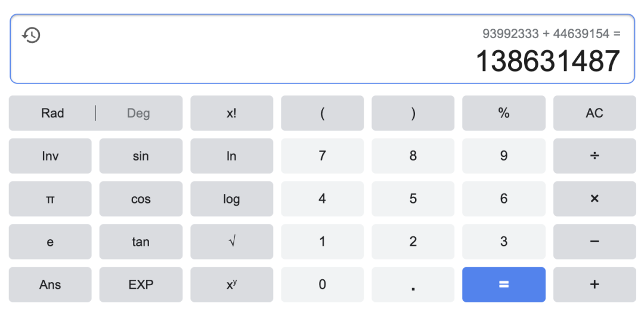The width and height of the screenshot is (644, 309).
Task: Insert the previous answer with Ans
Action: pyautogui.click(x=50, y=285)
